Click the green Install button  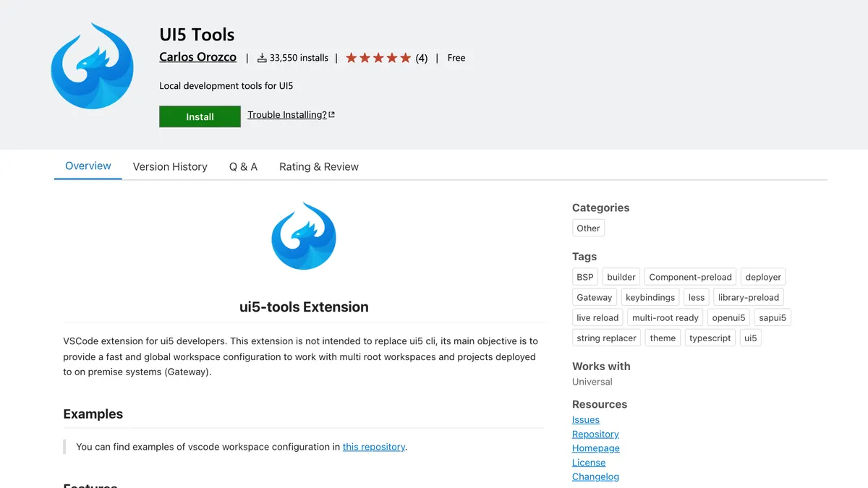tap(200, 116)
